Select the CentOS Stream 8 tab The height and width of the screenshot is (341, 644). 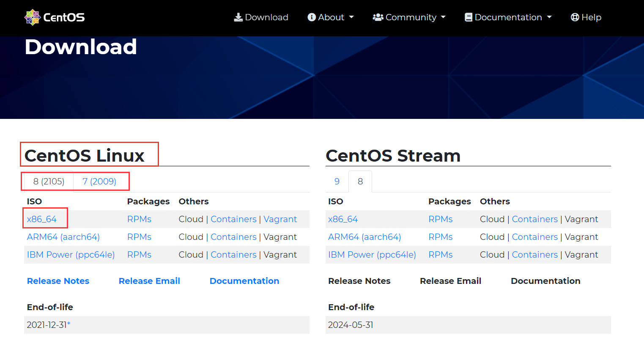tap(360, 181)
